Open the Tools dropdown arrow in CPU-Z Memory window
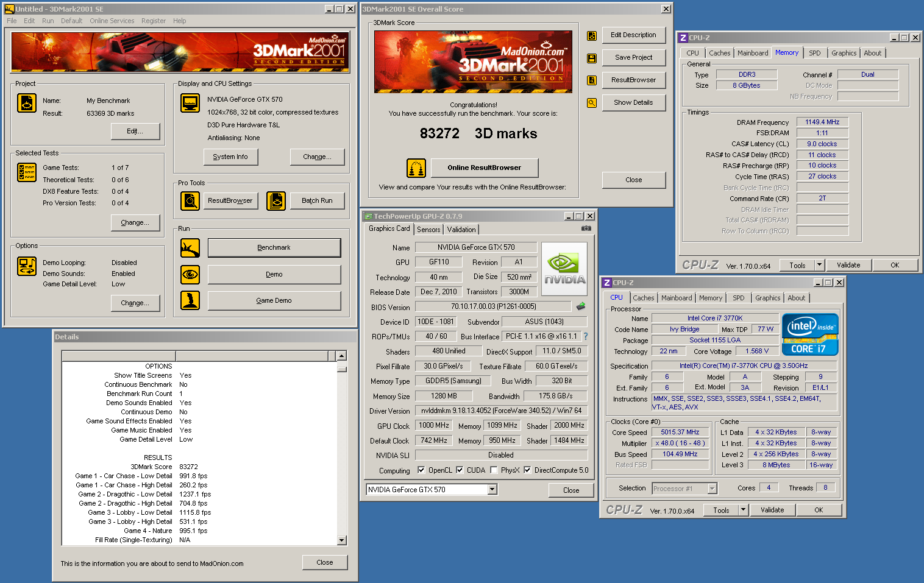The width and height of the screenshot is (924, 583). [x=819, y=265]
